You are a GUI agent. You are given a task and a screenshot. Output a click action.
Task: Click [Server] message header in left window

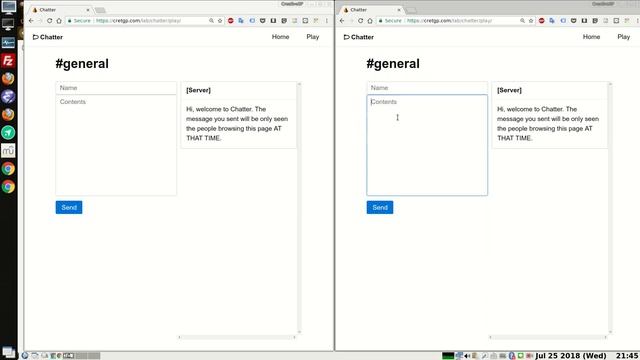point(198,90)
